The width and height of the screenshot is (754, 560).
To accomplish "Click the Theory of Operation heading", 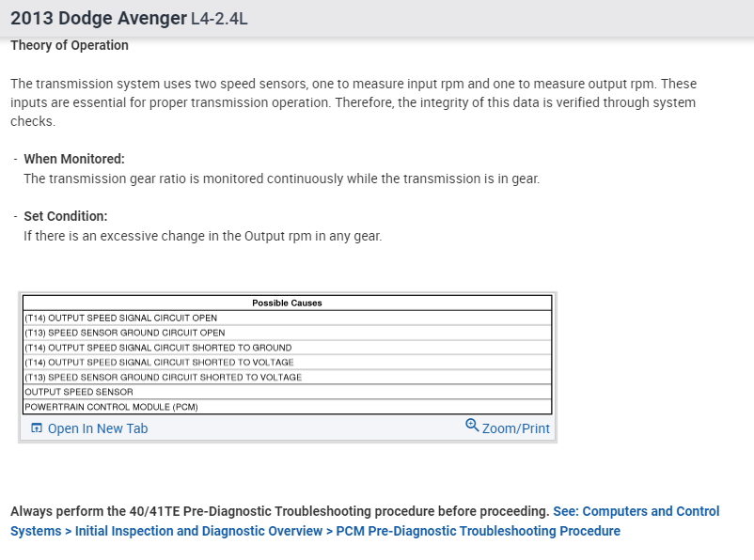I will tap(70, 45).
